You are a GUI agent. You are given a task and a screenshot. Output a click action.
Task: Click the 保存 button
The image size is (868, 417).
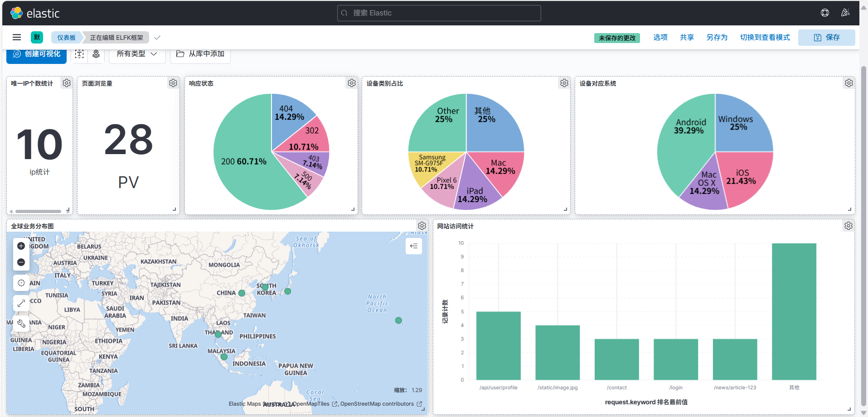pyautogui.click(x=827, y=38)
